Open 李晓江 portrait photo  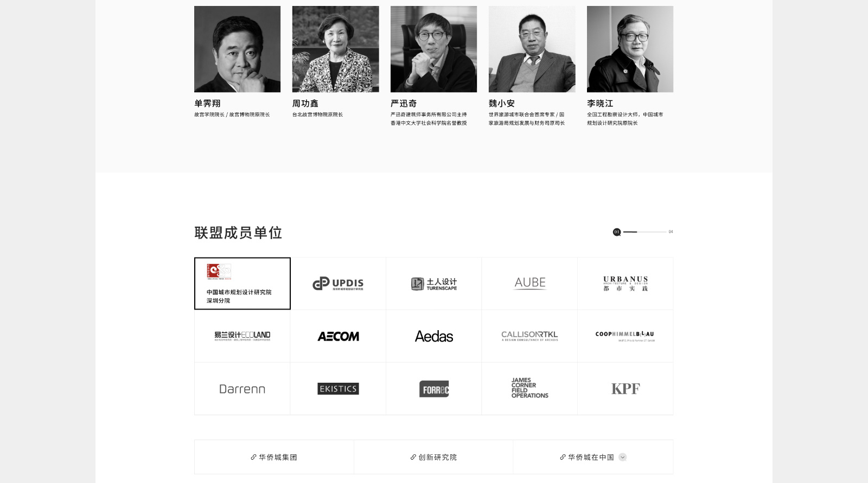[x=630, y=49]
